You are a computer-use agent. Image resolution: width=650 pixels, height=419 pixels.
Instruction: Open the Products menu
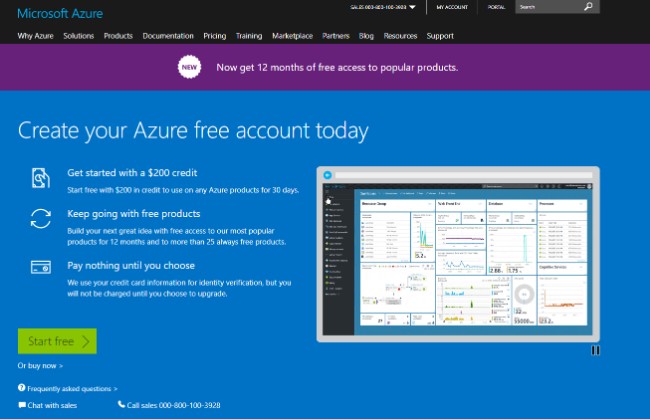coord(118,36)
